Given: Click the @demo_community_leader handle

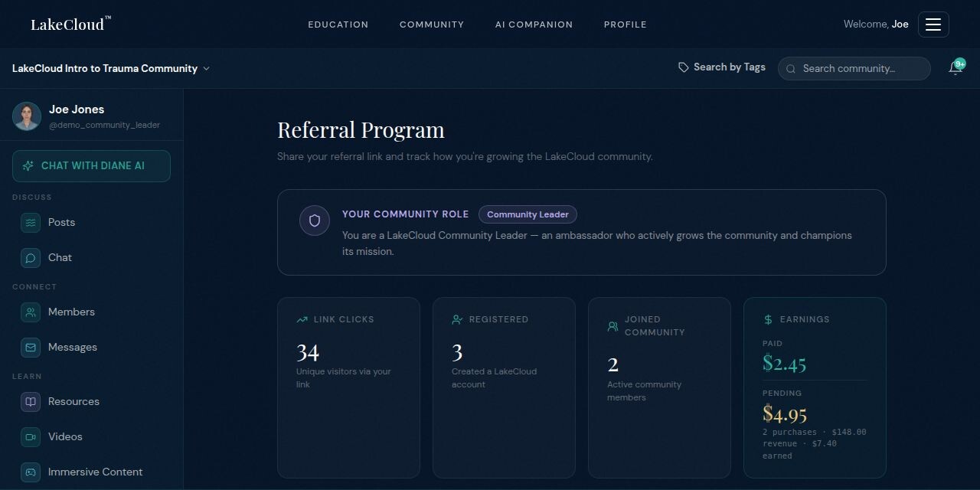Looking at the screenshot, I should click(x=105, y=125).
